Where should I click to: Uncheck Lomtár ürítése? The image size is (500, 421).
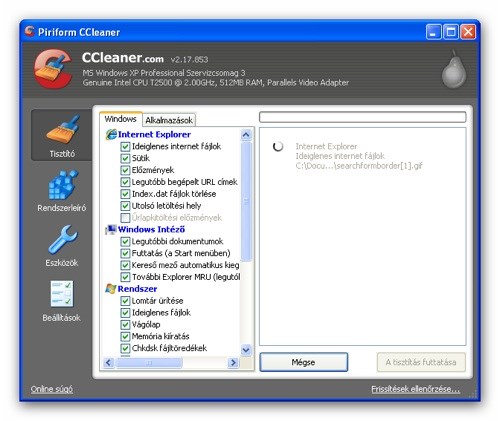coord(125,301)
